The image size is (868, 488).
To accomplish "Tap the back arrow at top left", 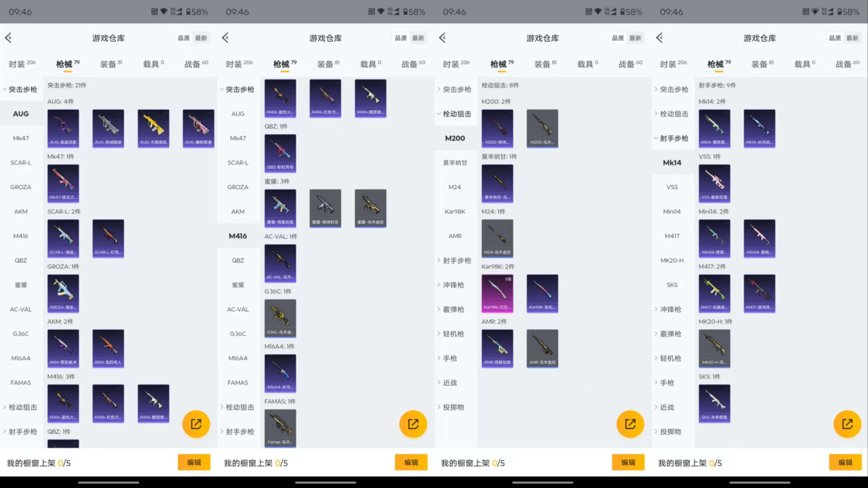I will 8,38.
